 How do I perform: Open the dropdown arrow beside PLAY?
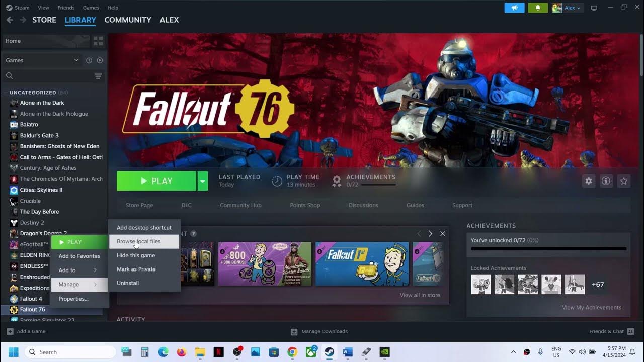[203, 181]
